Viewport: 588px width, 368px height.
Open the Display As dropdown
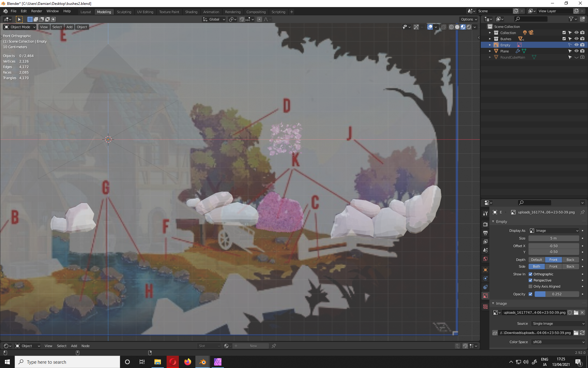[554, 231]
